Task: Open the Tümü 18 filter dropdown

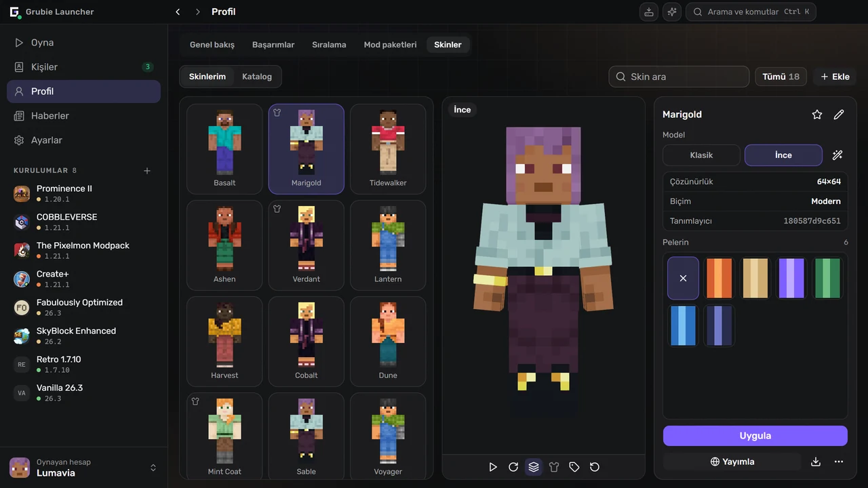Action: pyautogui.click(x=781, y=77)
